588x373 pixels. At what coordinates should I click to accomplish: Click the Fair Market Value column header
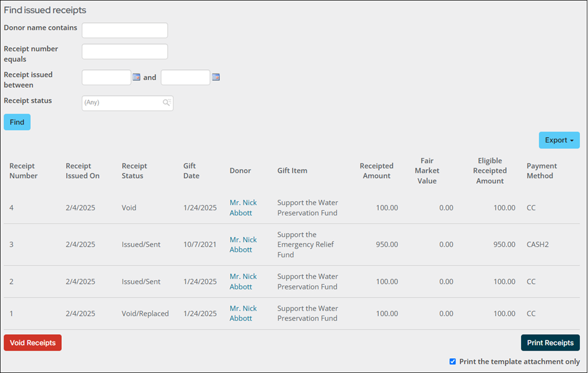pyautogui.click(x=426, y=171)
